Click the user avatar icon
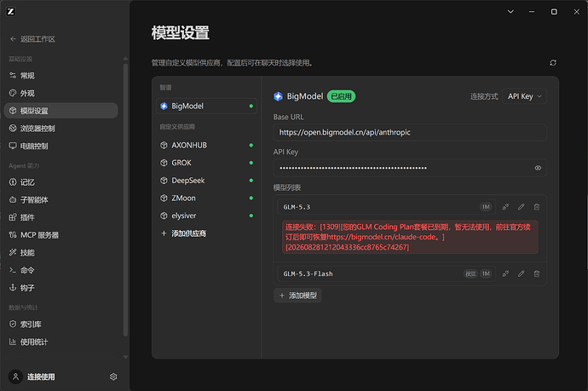 [x=15, y=377]
